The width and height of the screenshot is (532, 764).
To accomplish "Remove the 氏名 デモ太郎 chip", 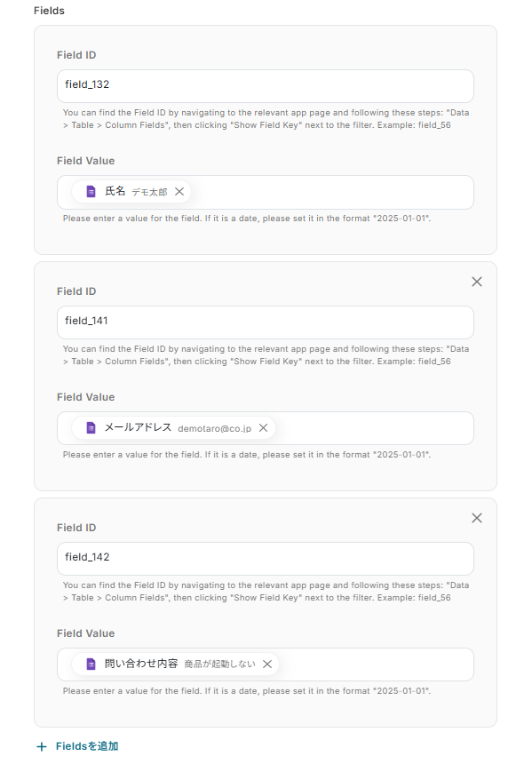I will (179, 192).
